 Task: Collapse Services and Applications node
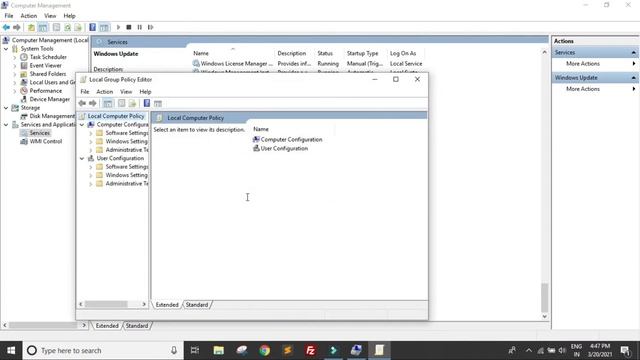click(6, 124)
